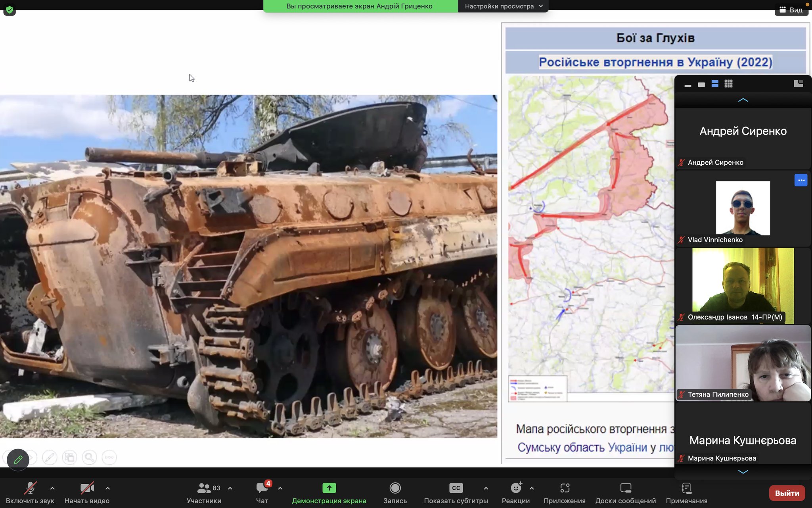Click the green encryption shield icon
This screenshot has width=812, height=508.
10,10
